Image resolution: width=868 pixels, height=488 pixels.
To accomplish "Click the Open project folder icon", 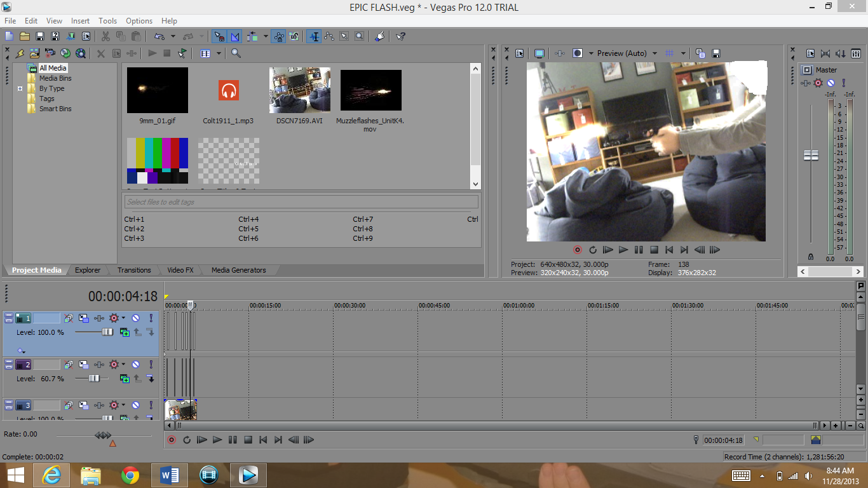I will (25, 36).
